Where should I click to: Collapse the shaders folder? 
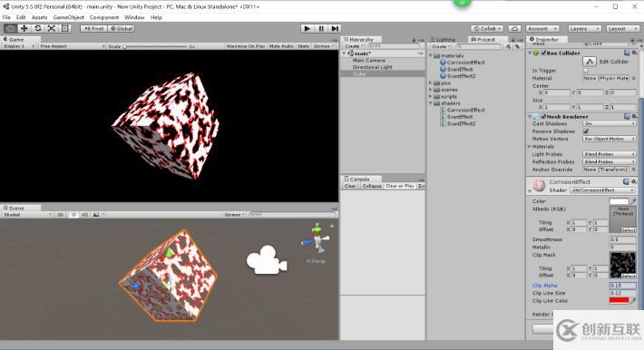pos(431,103)
